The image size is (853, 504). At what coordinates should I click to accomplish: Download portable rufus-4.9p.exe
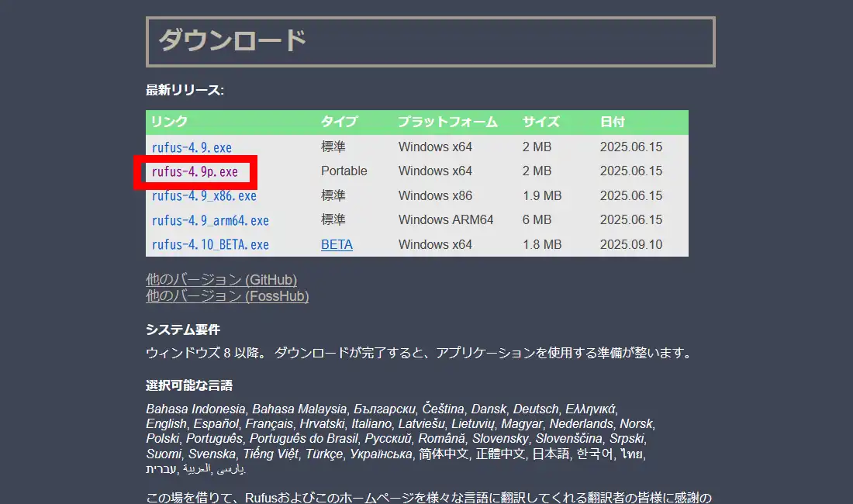pos(195,172)
